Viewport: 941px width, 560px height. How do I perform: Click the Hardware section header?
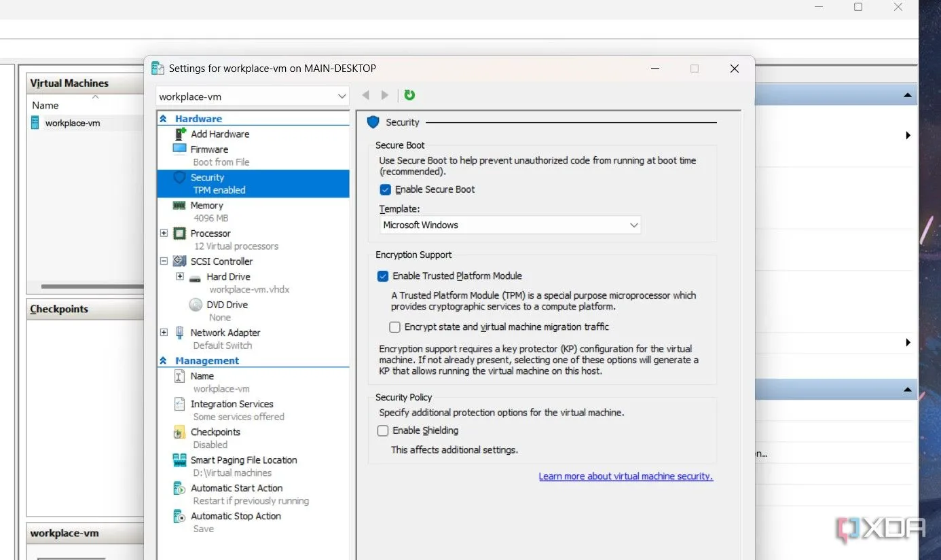(x=198, y=118)
